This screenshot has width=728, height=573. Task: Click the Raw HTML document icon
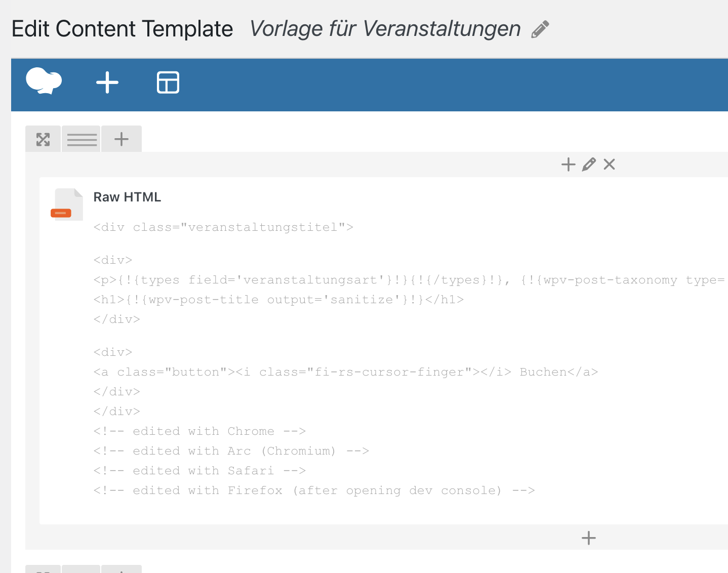[x=67, y=204]
